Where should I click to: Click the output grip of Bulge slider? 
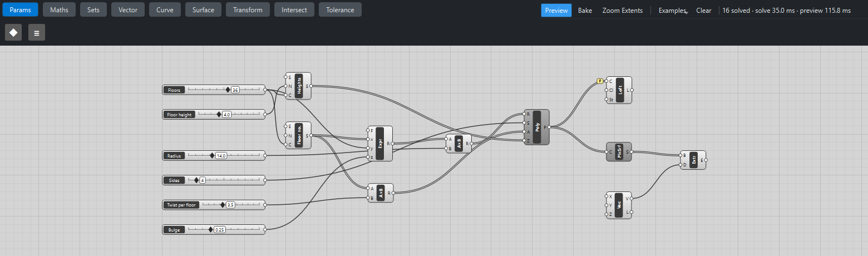tap(265, 229)
